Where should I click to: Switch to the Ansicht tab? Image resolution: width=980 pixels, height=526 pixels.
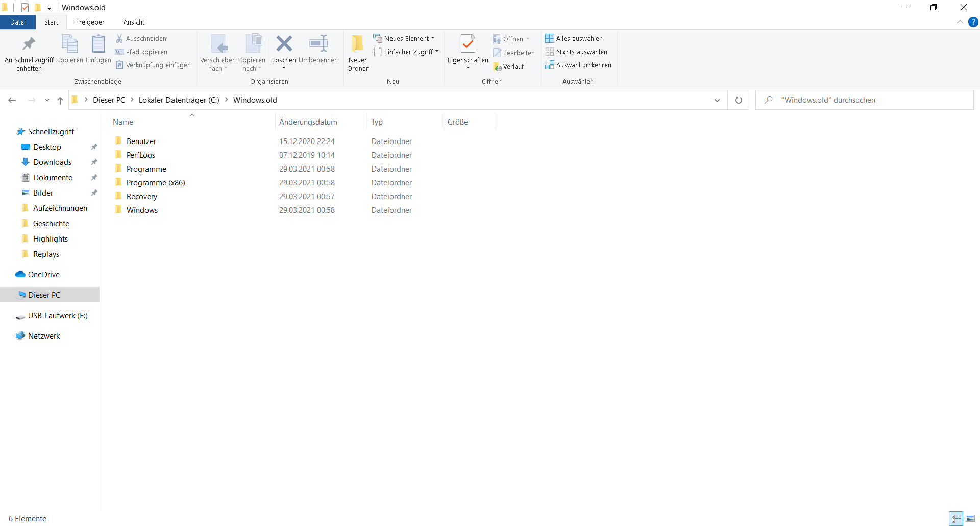[134, 22]
